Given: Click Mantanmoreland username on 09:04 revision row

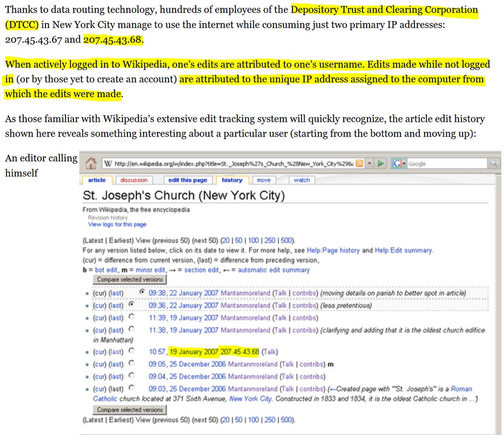Looking at the screenshot, I should (x=252, y=377).
